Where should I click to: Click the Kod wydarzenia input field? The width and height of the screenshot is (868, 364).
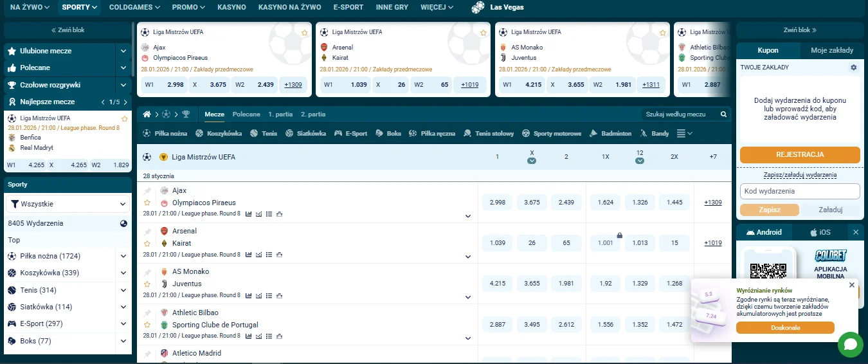pyautogui.click(x=799, y=191)
